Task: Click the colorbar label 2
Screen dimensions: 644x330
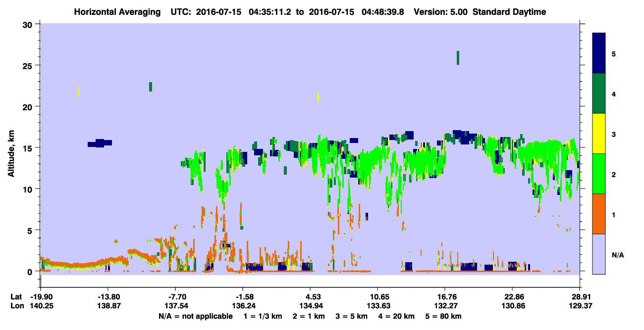Action: pos(614,174)
